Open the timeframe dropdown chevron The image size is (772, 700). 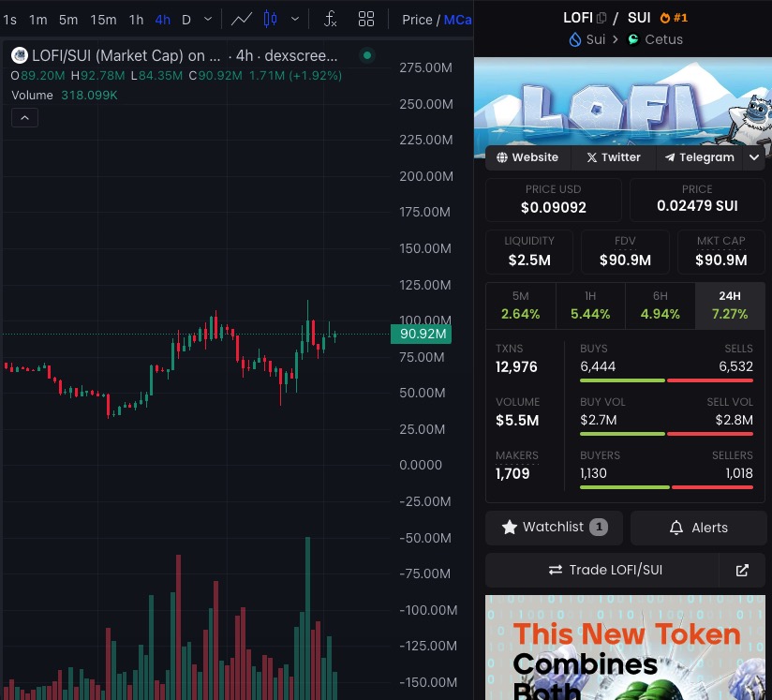coord(207,19)
